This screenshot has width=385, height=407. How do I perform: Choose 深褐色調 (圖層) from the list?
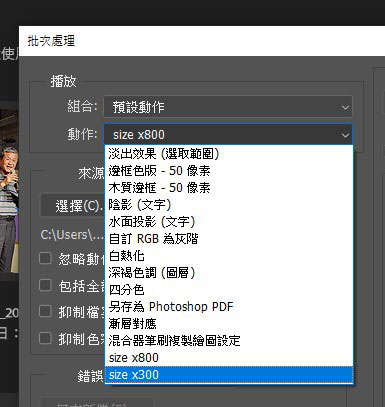point(229,273)
